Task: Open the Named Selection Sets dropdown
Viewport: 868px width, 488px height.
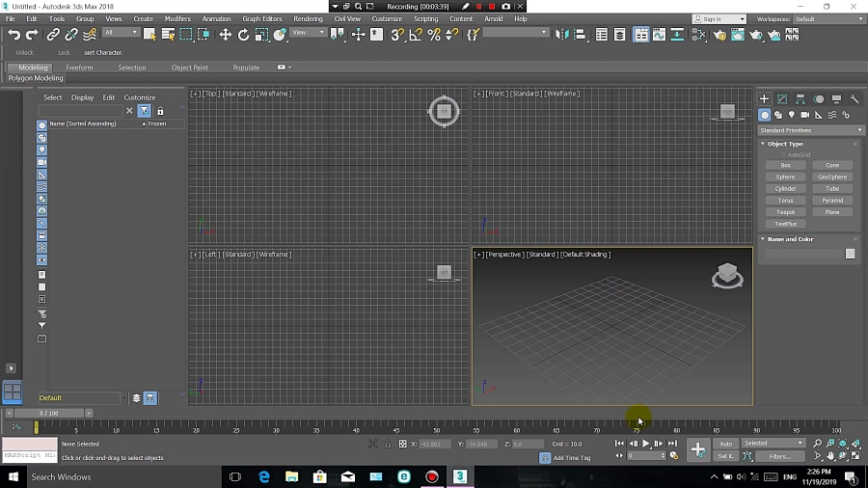Action: (515, 33)
